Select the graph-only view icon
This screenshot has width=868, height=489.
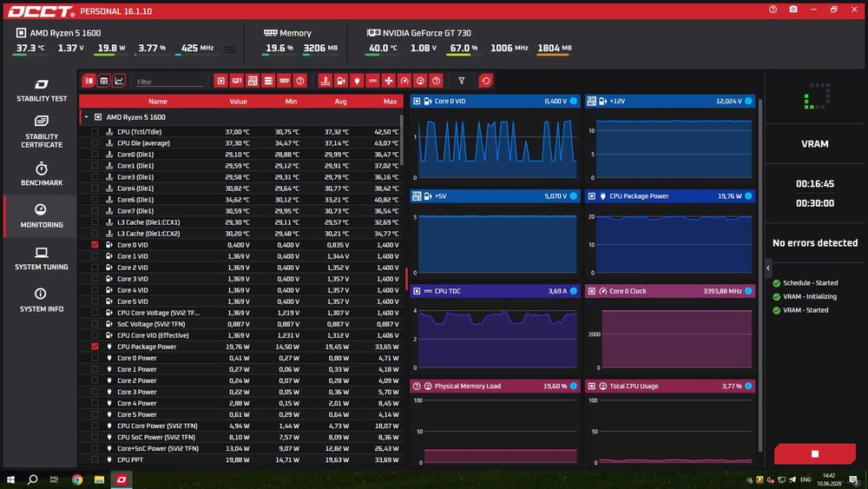point(119,81)
